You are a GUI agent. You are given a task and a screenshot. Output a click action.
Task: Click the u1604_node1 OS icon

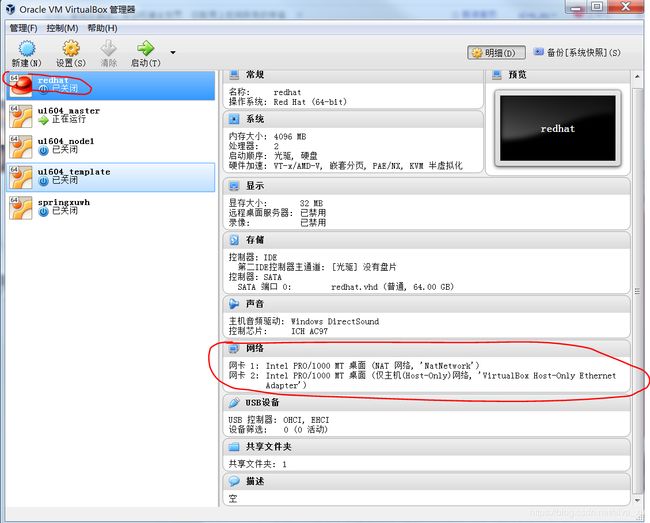click(x=21, y=147)
